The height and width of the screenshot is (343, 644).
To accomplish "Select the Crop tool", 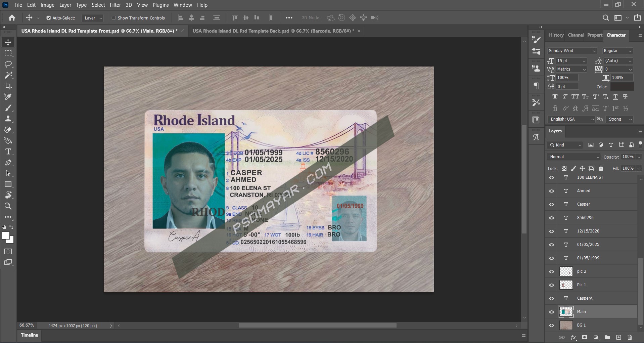I will [8, 86].
